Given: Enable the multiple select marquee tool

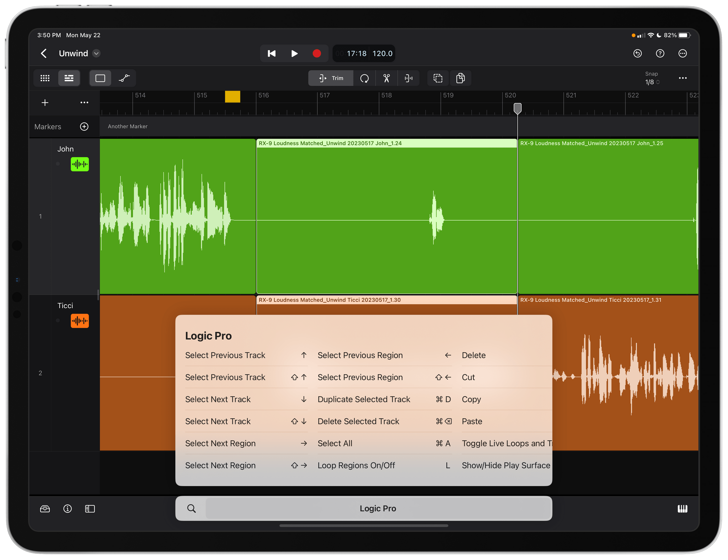Looking at the screenshot, I should coord(438,78).
